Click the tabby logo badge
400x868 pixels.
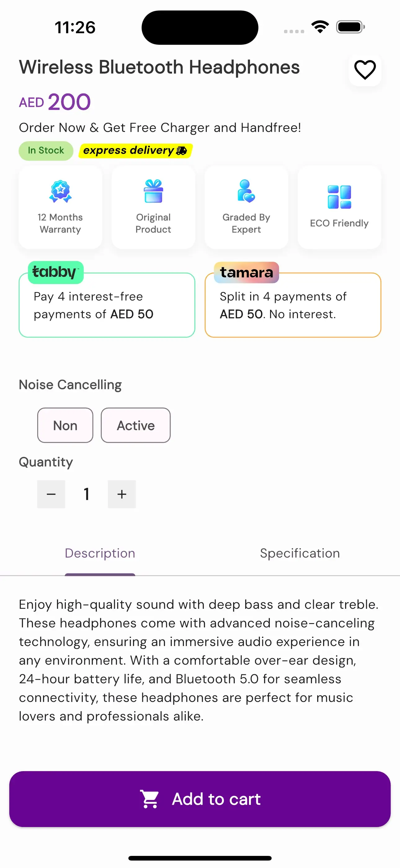coord(56,272)
